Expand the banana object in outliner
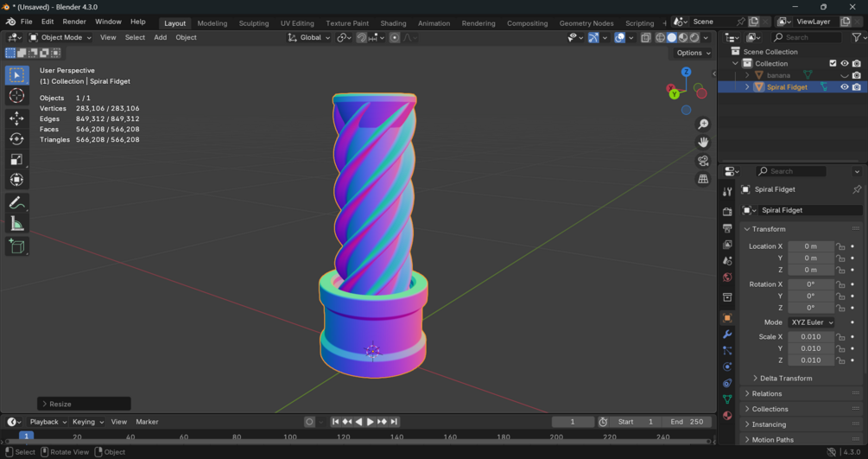This screenshot has height=459, width=868. pyautogui.click(x=747, y=75)
